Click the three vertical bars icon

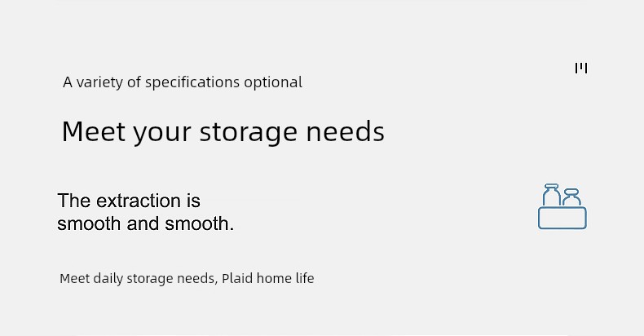581,69
